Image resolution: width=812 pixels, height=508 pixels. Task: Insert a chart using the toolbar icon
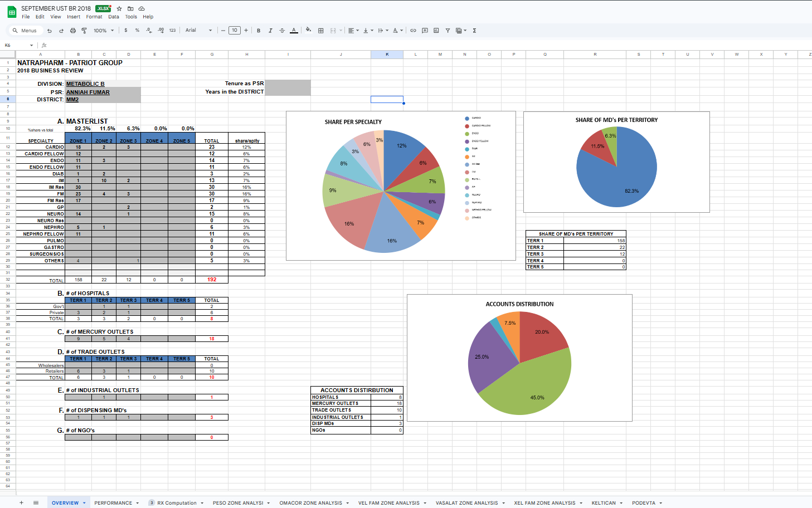[x=436, y=31]
